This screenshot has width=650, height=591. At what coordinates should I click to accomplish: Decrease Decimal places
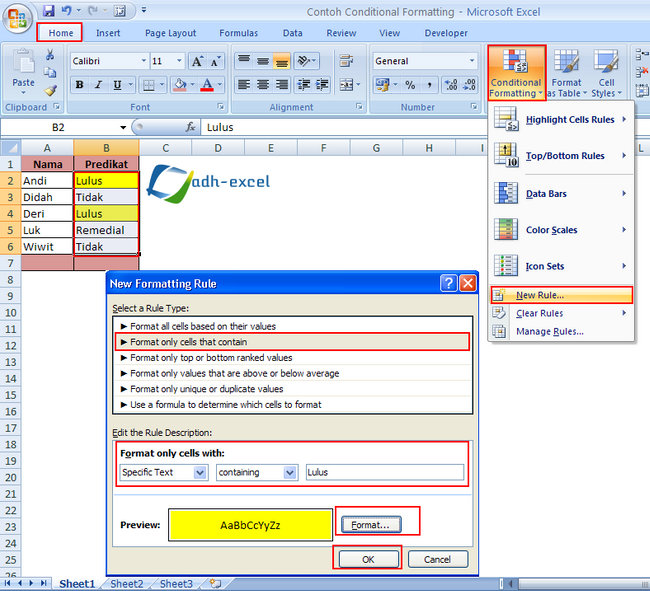[469, 85]
